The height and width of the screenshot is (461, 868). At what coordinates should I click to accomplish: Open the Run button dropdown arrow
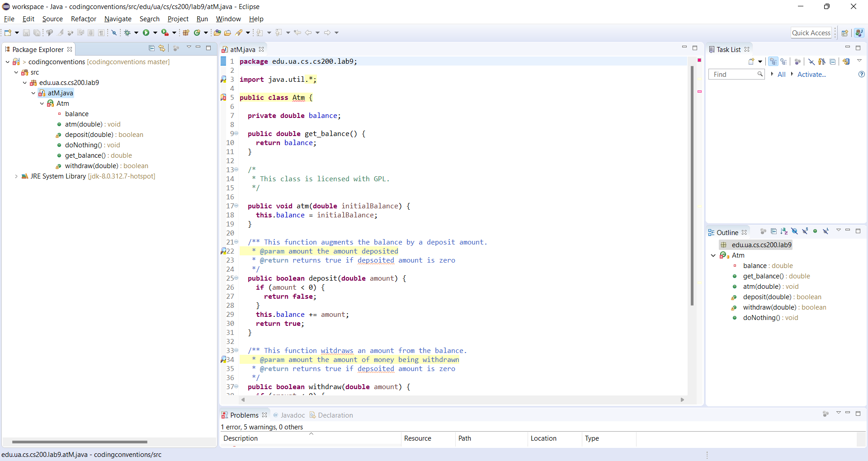[155, 33]
